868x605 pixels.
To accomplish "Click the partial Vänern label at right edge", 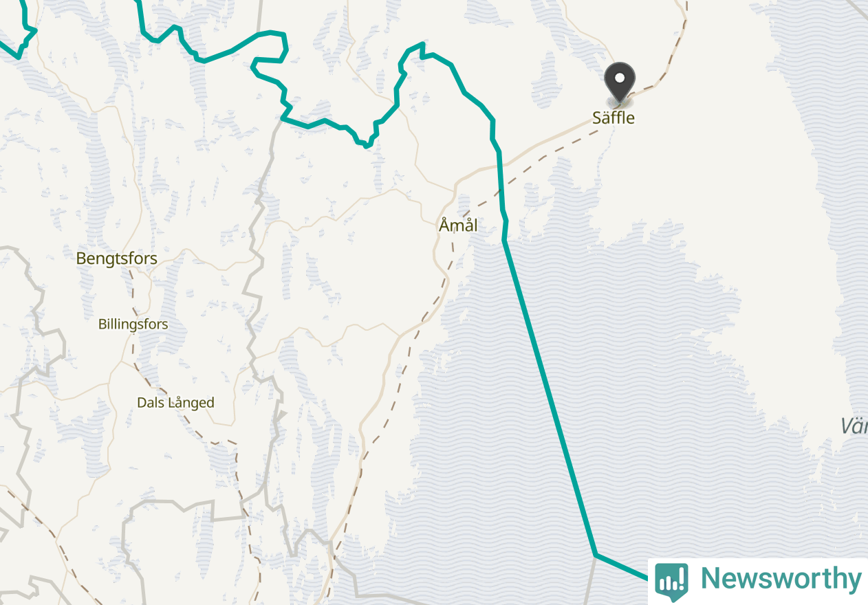I will click(854, 426).
